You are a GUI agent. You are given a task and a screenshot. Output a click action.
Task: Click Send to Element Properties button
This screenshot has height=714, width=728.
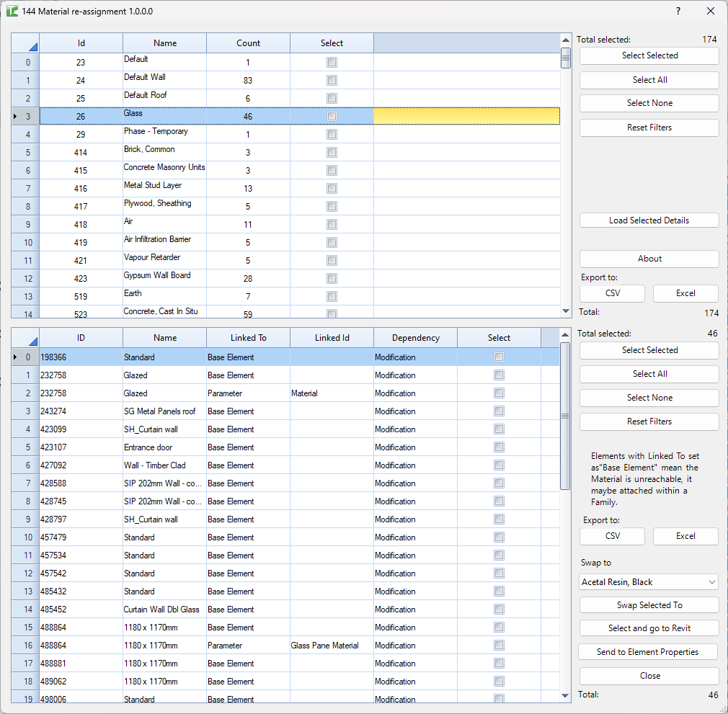coord(649,652)
